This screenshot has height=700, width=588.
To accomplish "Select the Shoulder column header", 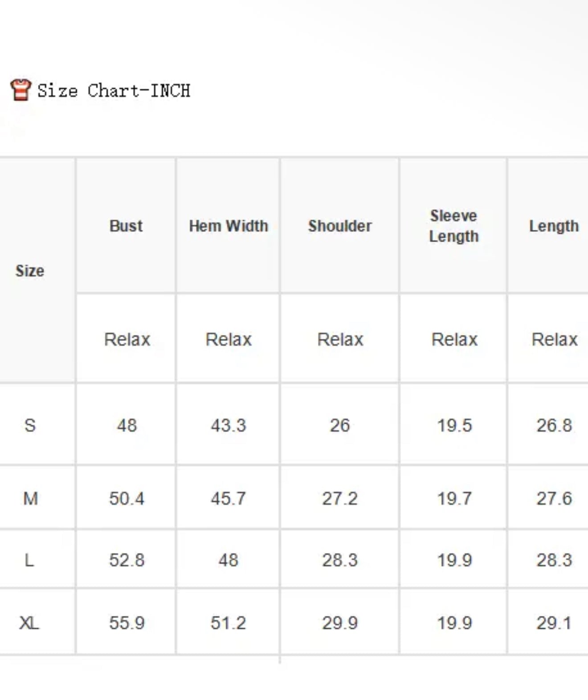I will tap(340, 226).
